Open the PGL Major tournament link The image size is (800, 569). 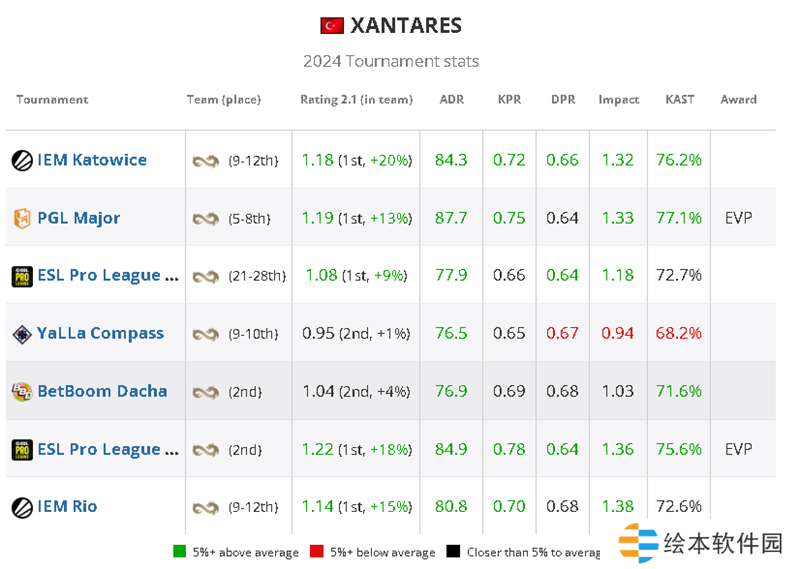[x=79, y=218]
